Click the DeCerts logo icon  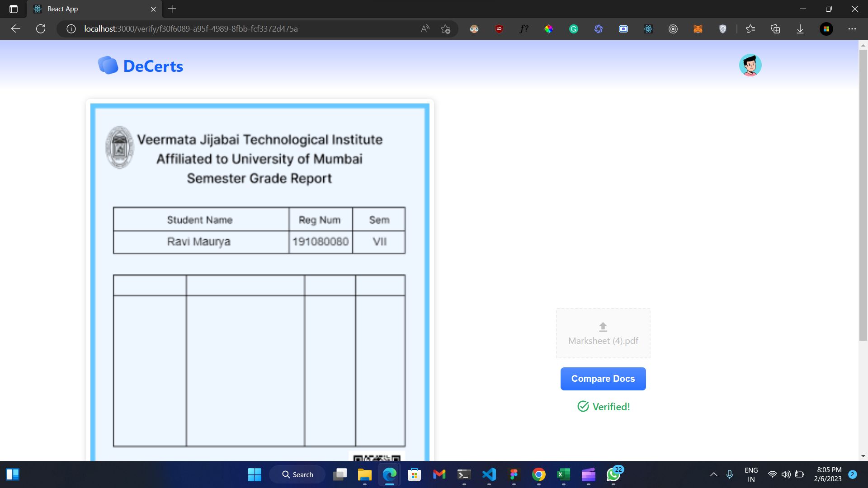(106, 65)
